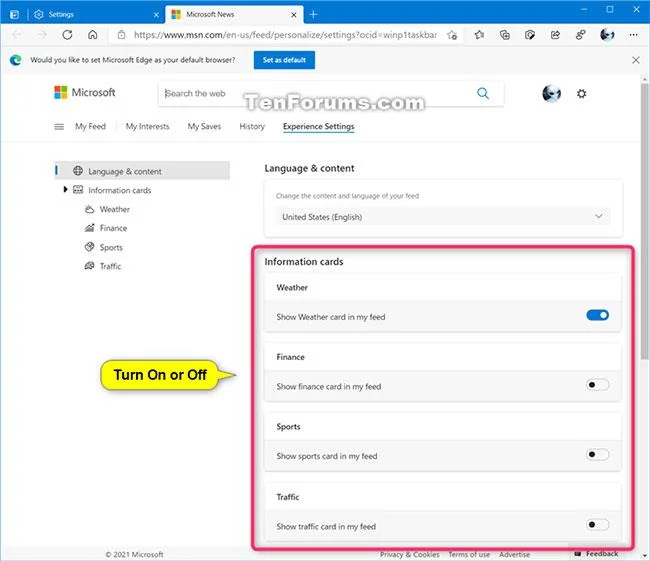Click the Set as default button
The width and height of the screenshot is (650, 561).
click(x=284, y=60)
